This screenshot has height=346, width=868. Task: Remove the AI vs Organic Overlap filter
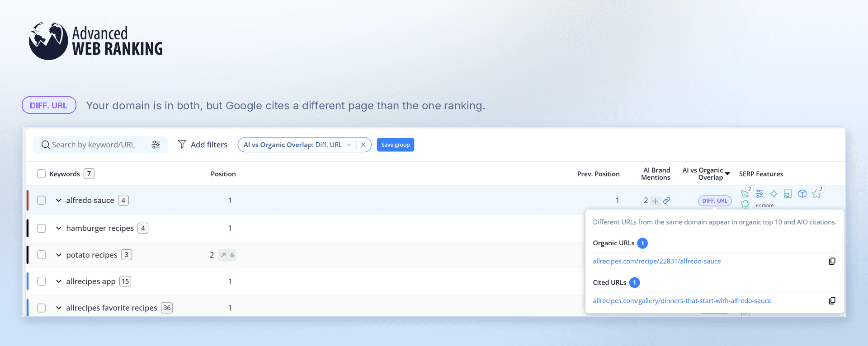click(x=363, y=145)
